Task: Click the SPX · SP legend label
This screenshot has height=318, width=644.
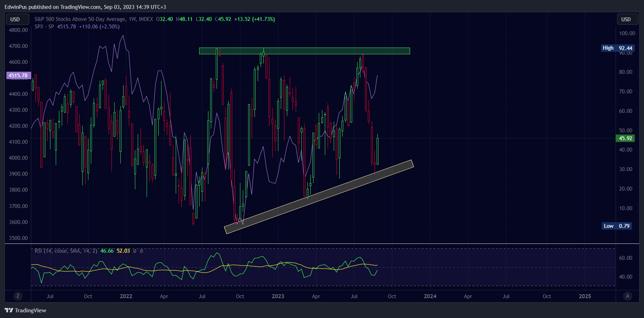Action: coord(44,27)
